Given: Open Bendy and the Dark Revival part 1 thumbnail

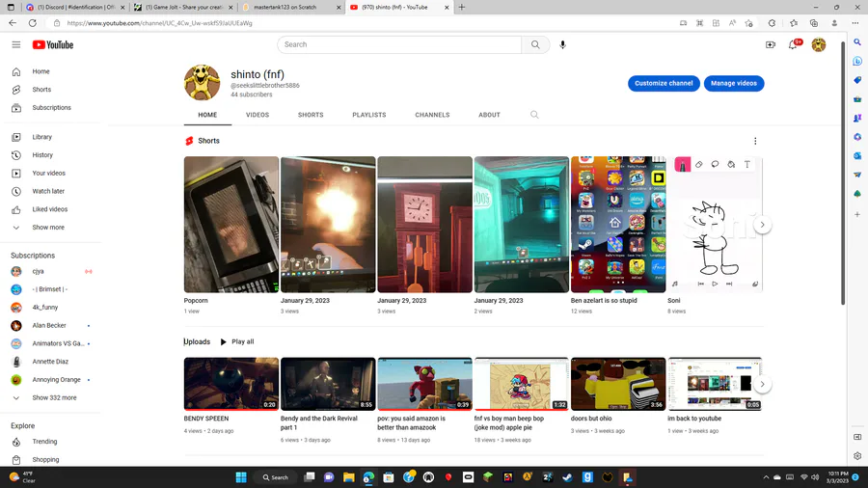Looking at the screenshot, I should pyautogui.click(x=328, y=384).
